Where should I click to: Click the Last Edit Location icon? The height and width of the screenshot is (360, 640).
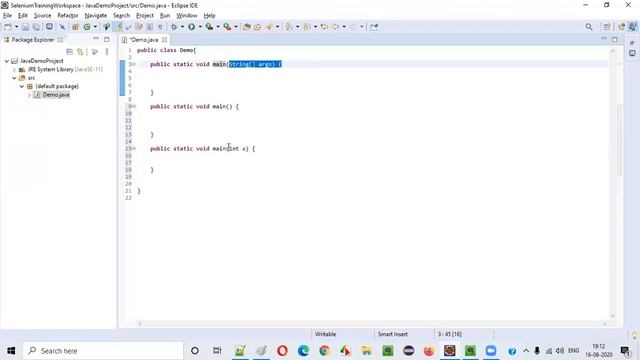[324, 27]
